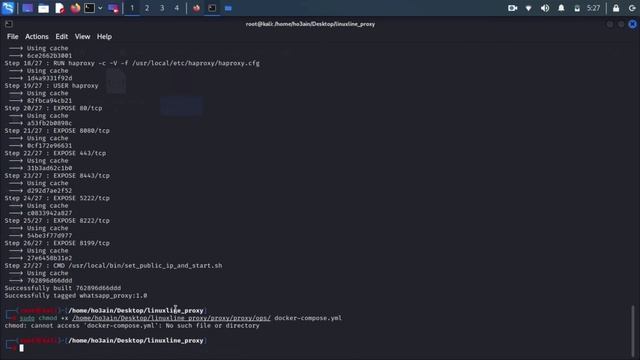The height and width of the screenshot is (360, 640).
Task: Open the Kali dragon applications menu
Action: [8, 8]
